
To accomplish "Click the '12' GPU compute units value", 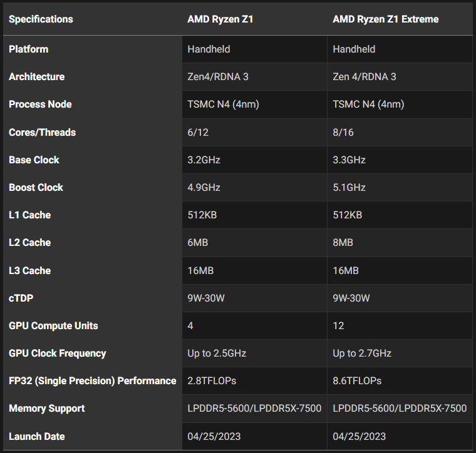I will click(338, 325).
